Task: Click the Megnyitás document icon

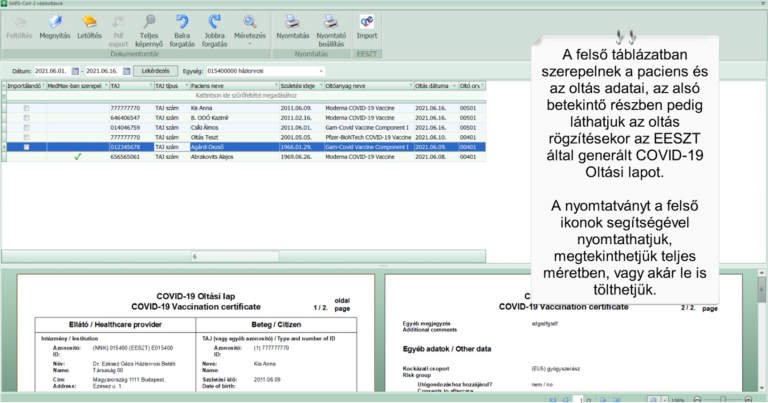Action: (x=54, y=27)
